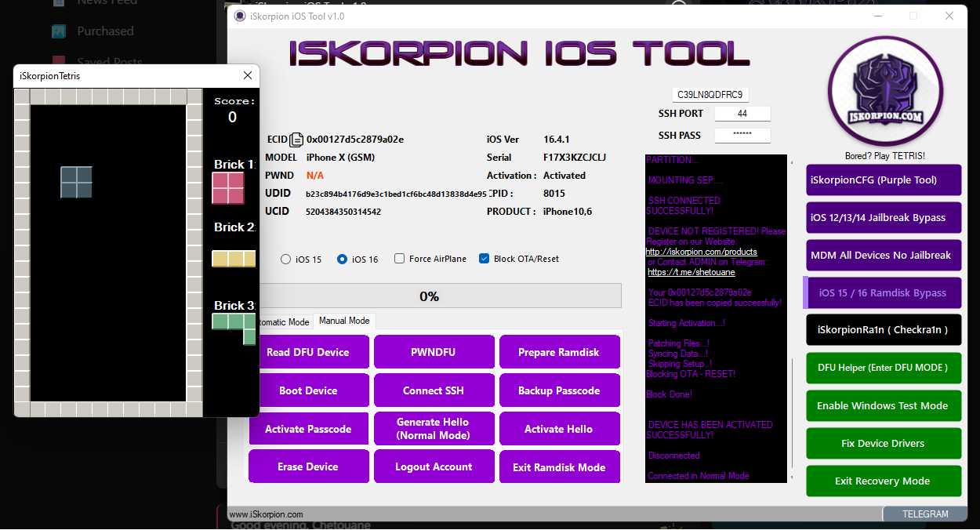
Task: Click the Prepare Ramdisk button
Action: (x=559, y=352)
